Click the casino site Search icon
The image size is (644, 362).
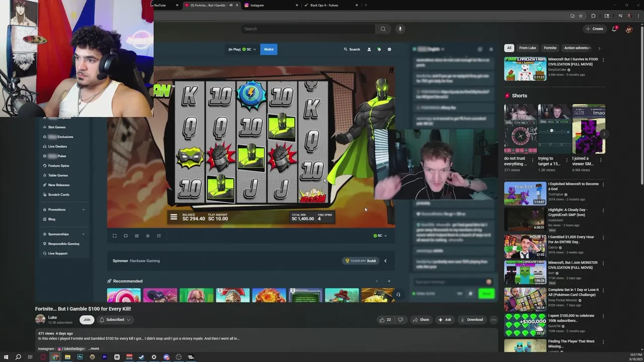pyautogui.click(x=352, y=49)
